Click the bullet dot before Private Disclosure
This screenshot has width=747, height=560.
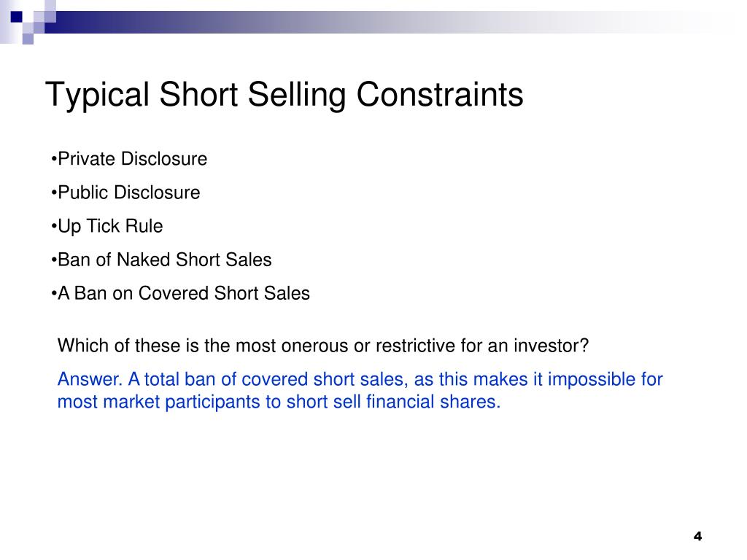54,158
